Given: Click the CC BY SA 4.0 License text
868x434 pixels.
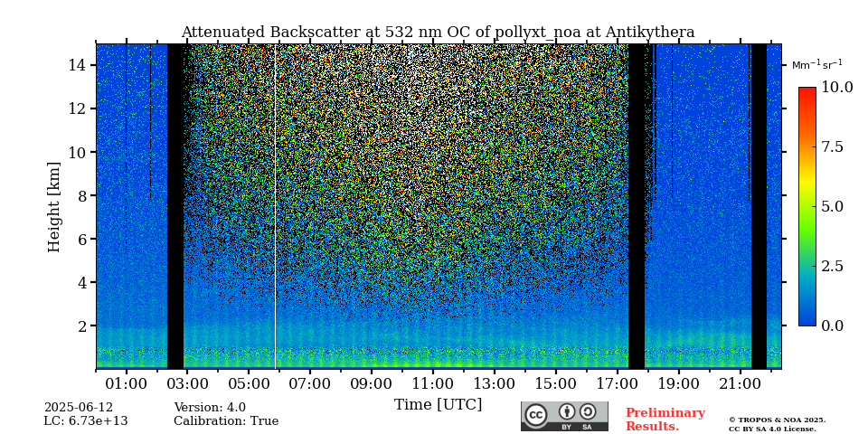Looking at the screenshot, I should [772, 429].
